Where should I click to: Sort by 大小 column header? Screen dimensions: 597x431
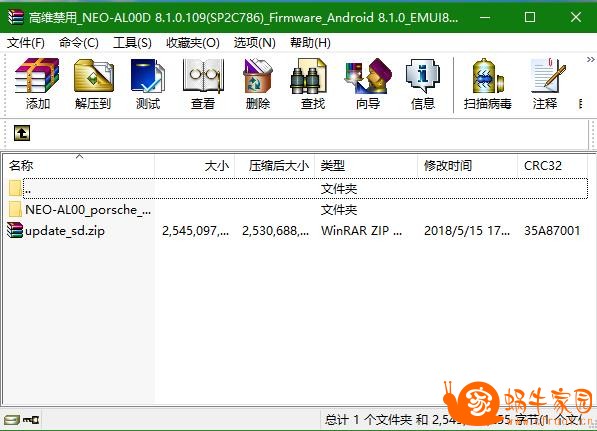[x=195, y=166]
